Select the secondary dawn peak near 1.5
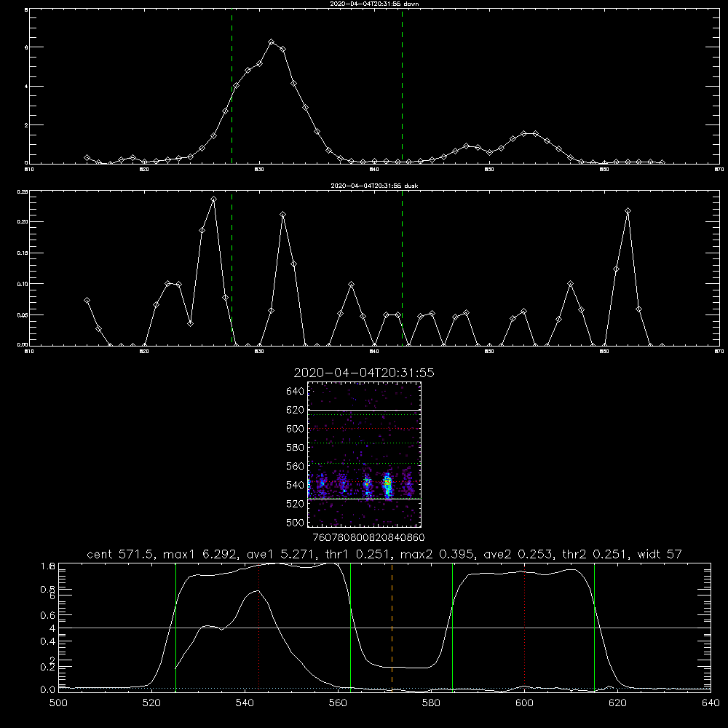 tap(524, 133)
